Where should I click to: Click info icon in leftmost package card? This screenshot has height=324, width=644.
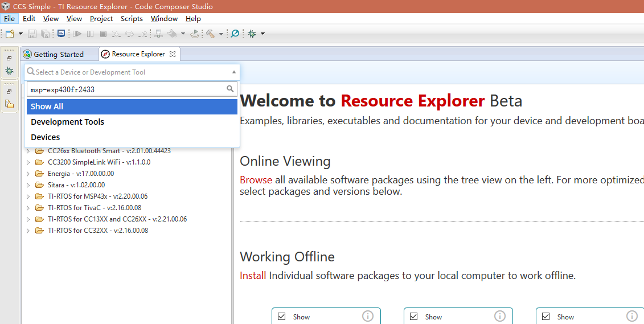(x=368, y=316)
